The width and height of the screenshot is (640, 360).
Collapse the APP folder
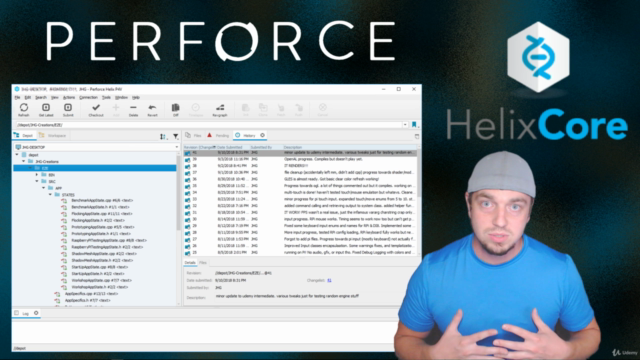[44, 188]
